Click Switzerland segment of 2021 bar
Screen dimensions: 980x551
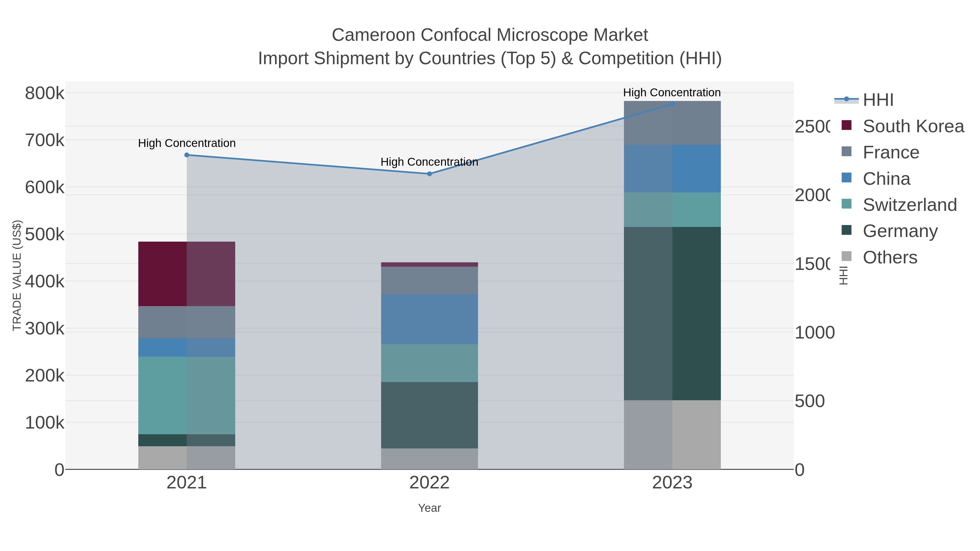[187, 395]
